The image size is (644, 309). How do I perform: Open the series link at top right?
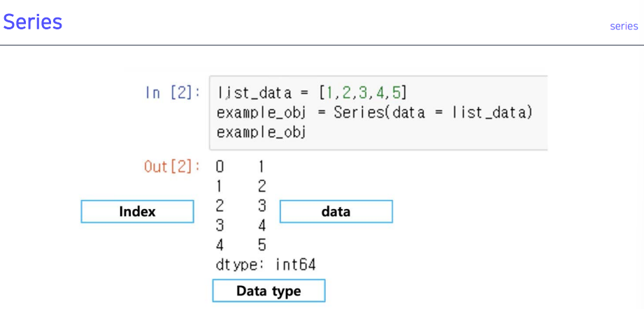pos(624,27)
